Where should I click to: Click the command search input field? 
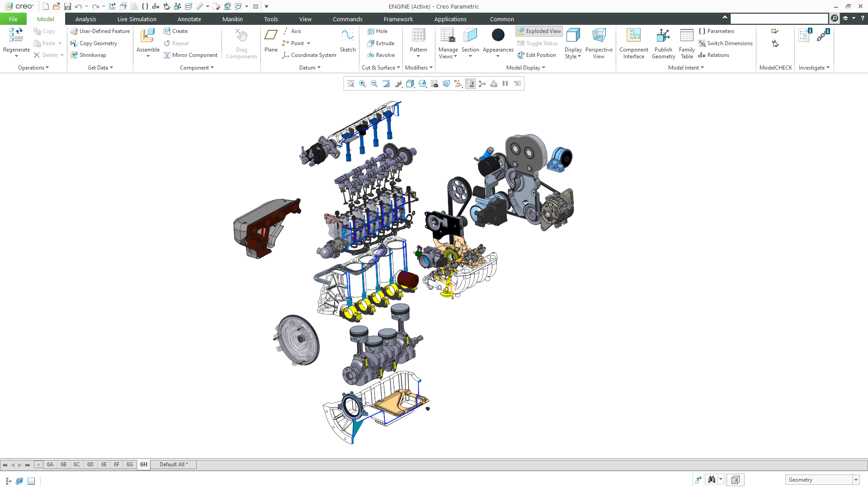[x=779, y=19]
